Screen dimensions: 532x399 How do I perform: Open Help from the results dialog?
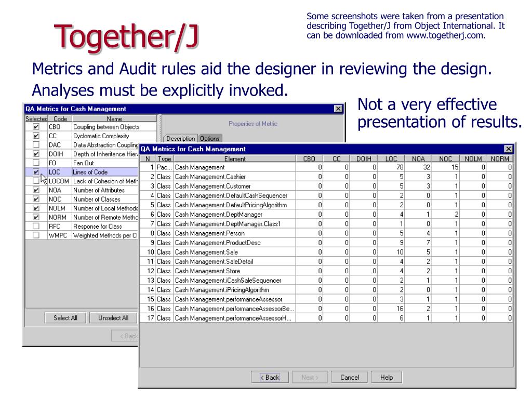pyautogui.click(x=387, y=377)
